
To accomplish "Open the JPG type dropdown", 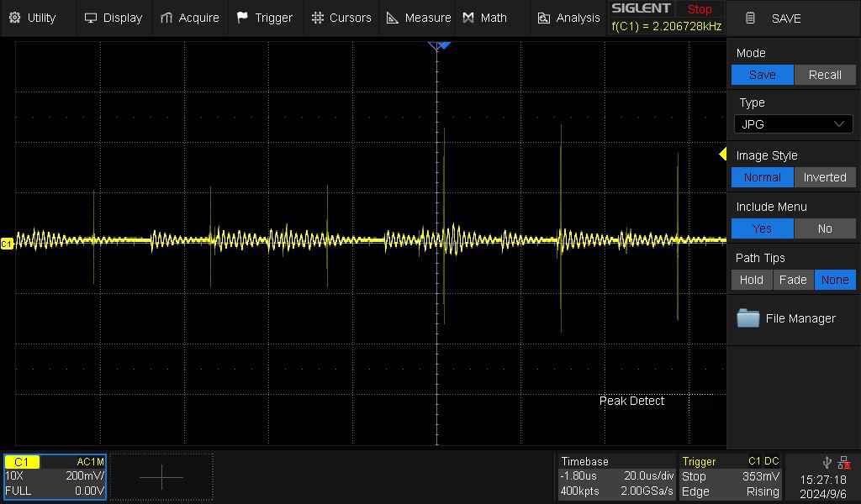I will click(x=794, y=124).
